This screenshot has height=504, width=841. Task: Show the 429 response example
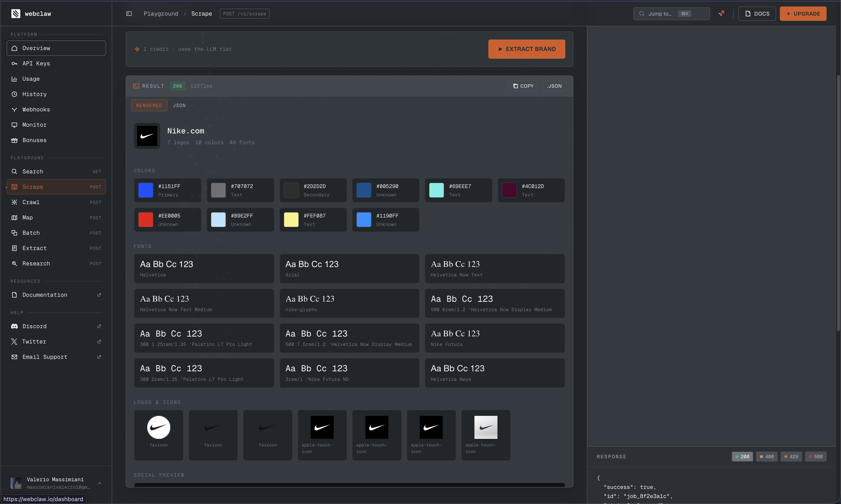[791, 457]
